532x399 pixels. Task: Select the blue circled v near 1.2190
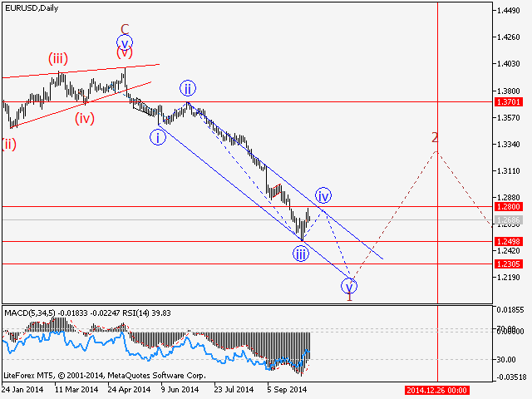pyautogui.click(x=349, y=286)
